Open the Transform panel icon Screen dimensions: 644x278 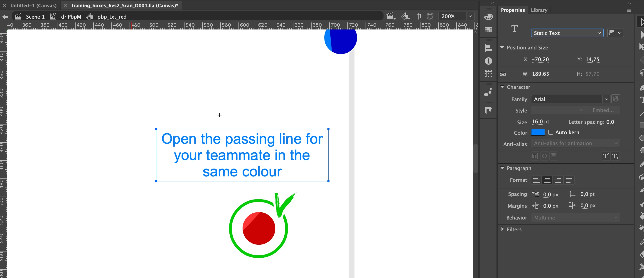488,74
